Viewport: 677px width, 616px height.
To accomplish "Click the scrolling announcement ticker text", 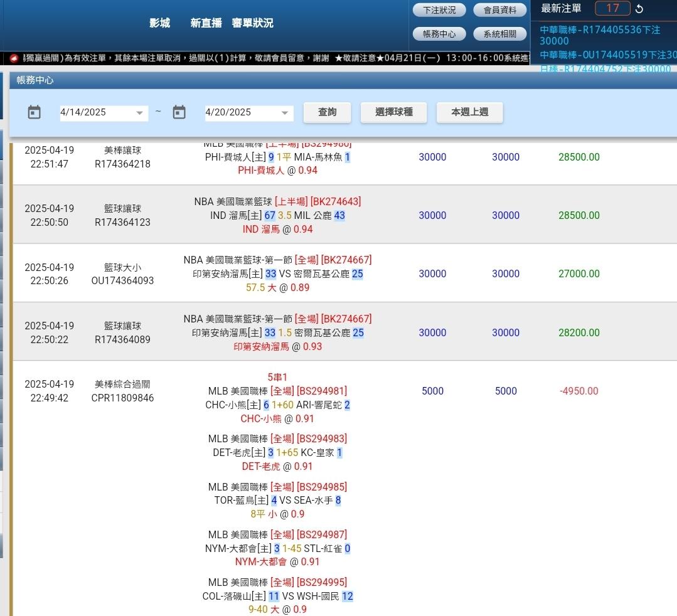I will [x=275, y=58].
